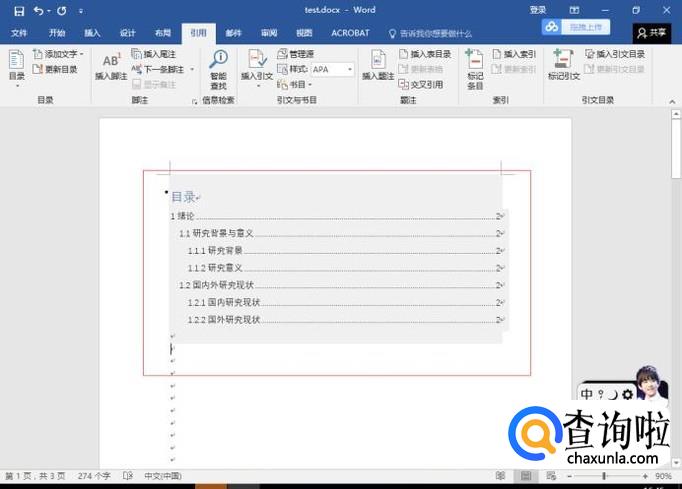Expand the 下一条脚注 dropdown arrow
Screen dimensions: 682x489
point(192,69)
